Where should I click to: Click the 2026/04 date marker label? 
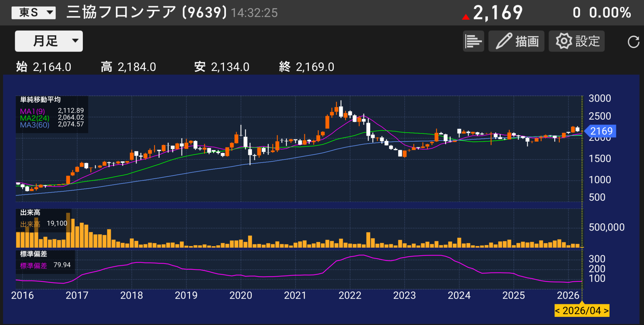[x=582, y=311]
